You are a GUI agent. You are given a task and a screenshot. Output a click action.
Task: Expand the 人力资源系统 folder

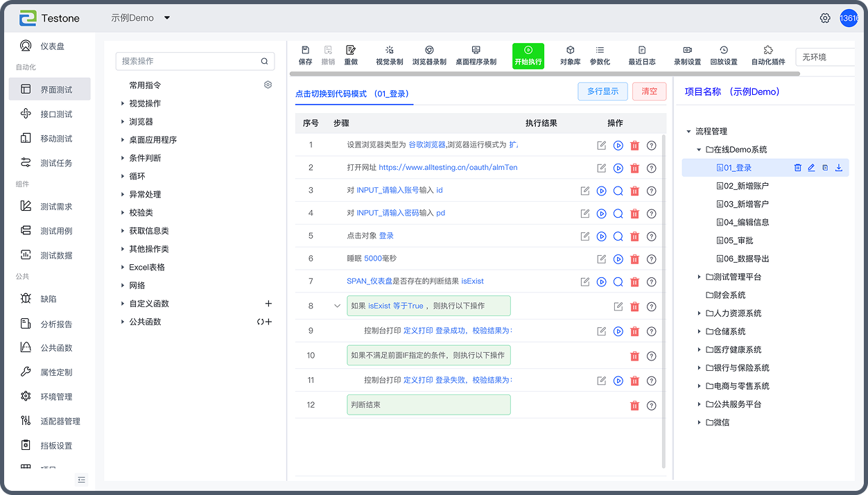point(699,313)
